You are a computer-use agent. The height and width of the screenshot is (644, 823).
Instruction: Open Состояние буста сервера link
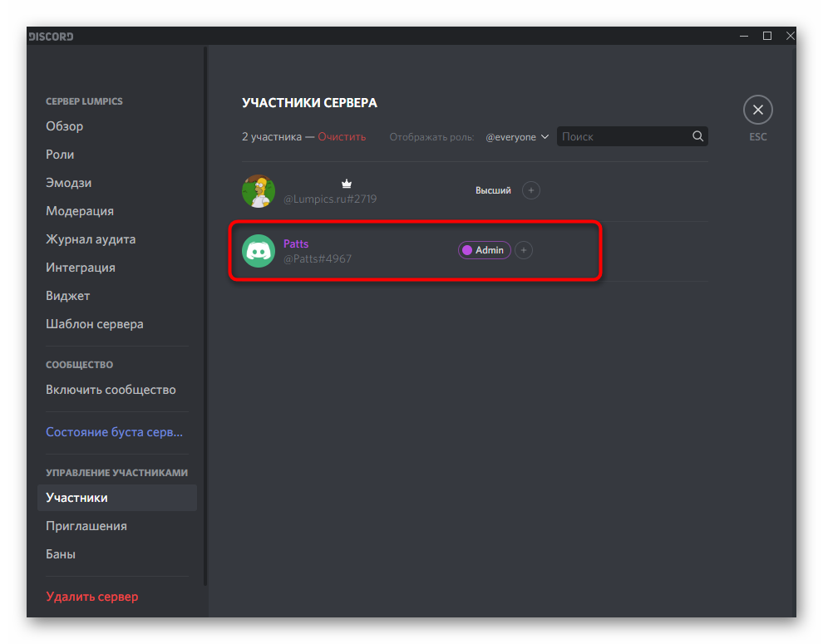coord(114,432)
